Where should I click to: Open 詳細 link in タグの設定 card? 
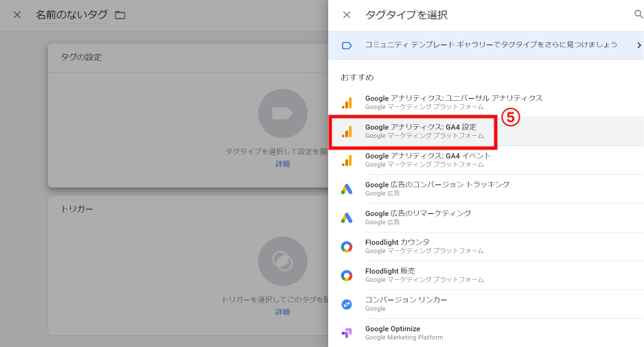283,164
